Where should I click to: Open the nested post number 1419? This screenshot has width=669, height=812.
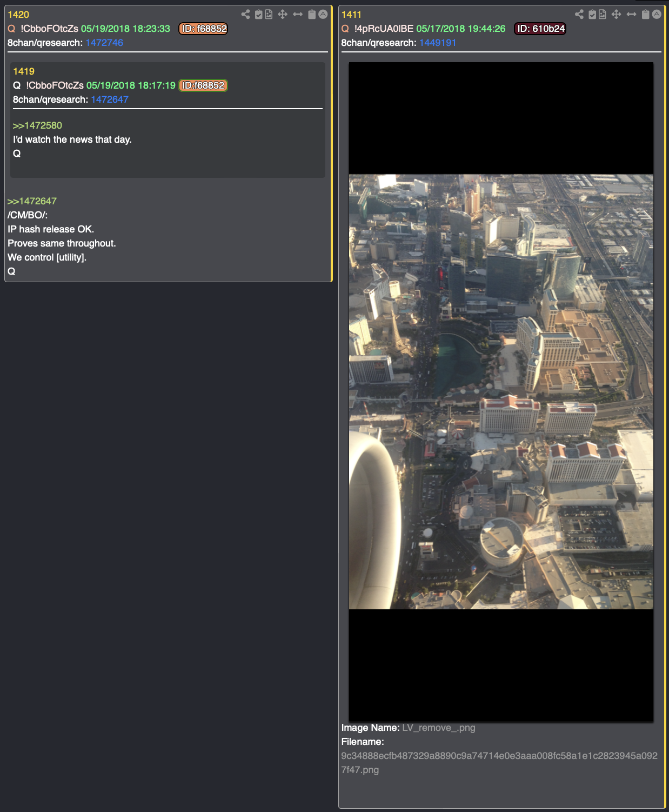(x=24, y=71)
